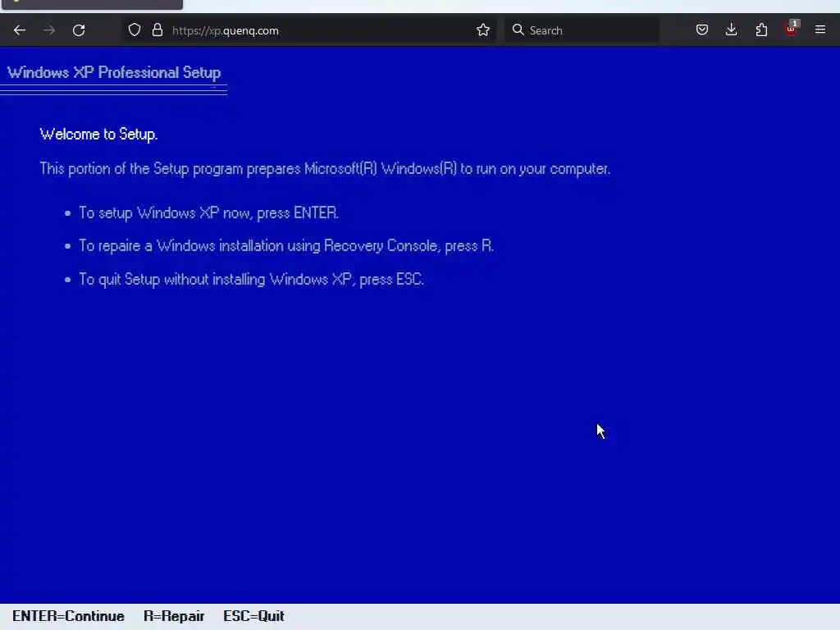Open the Firefox hamburger menu
The image size is (840, 630).
[820, 30]
